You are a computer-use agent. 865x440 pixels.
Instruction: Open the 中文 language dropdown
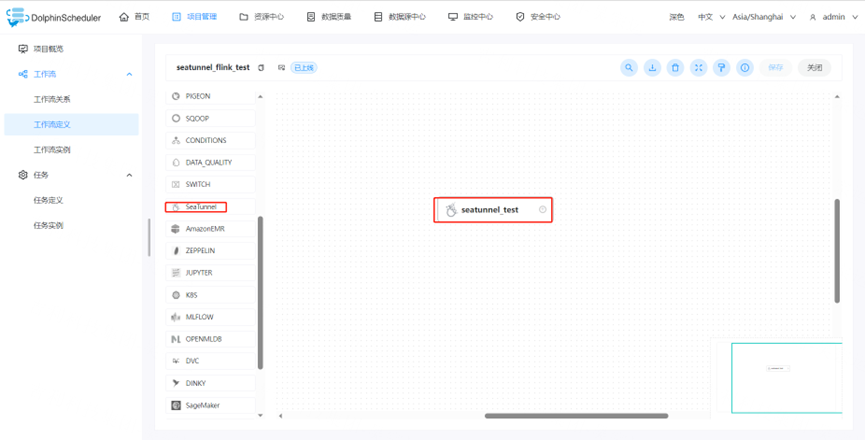click(711, 17)
